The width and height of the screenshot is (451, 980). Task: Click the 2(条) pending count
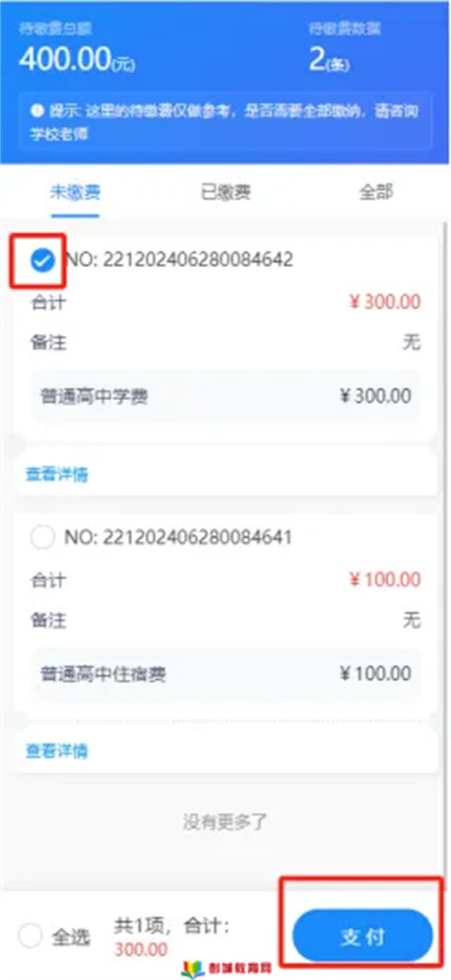(330, 60)
